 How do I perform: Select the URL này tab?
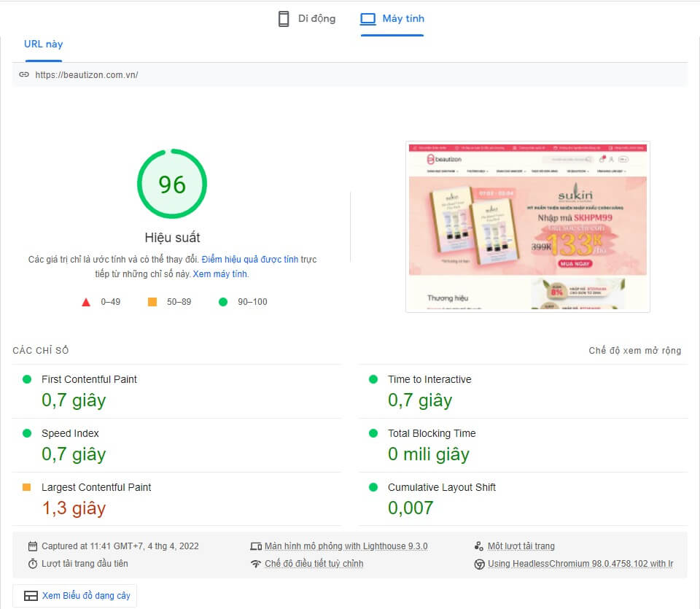click(x=43, y=44)
